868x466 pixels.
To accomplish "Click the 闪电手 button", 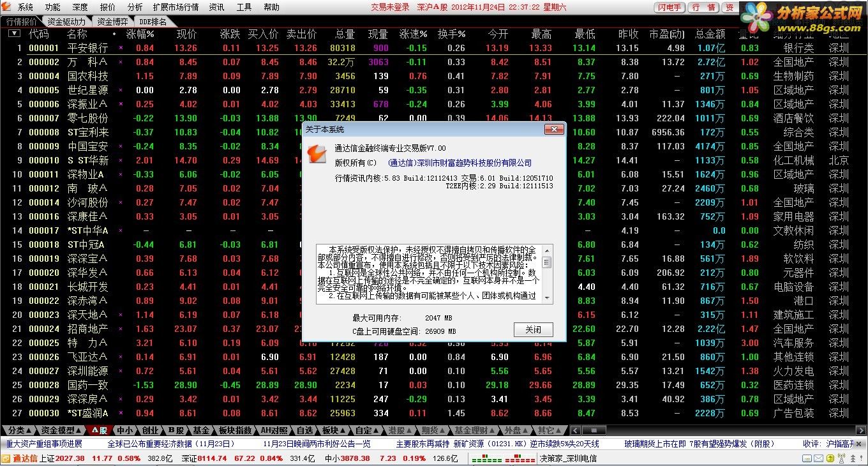I will pos(670,8).
